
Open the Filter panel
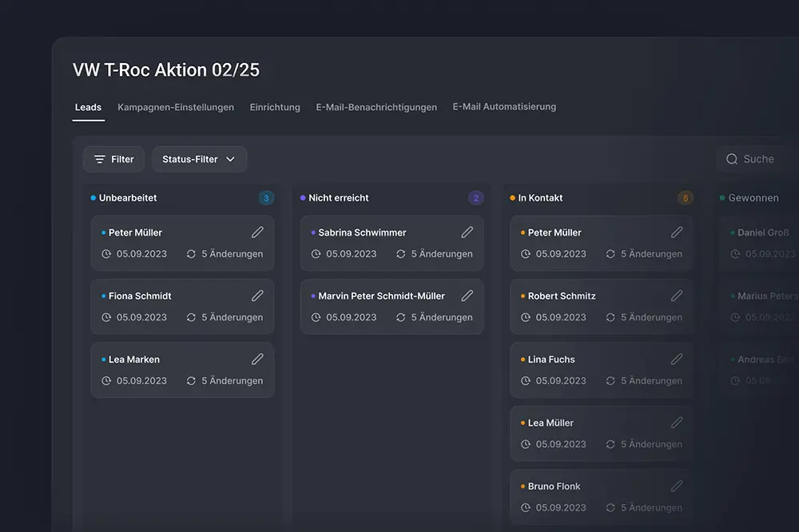pos(113,159)
